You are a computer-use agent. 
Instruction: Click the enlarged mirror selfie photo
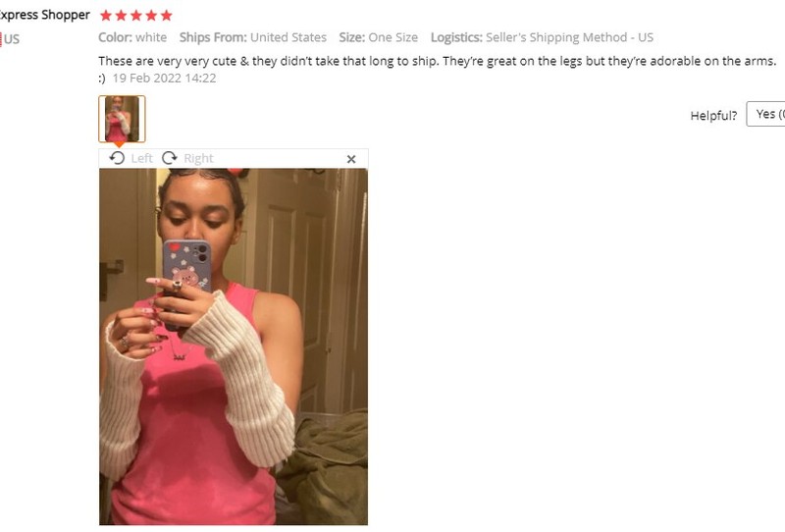(x=234, y=346)
